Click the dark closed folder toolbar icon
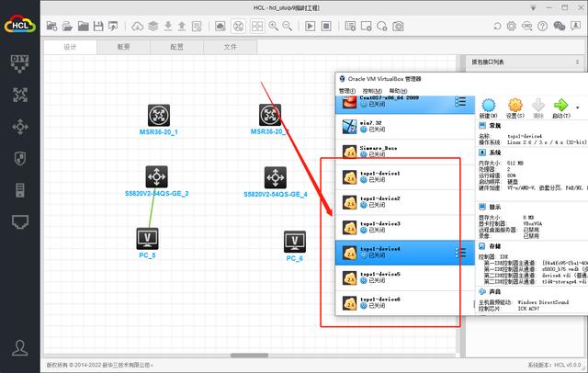The width and height of the screenshot is (588, 373). (83, 26)
